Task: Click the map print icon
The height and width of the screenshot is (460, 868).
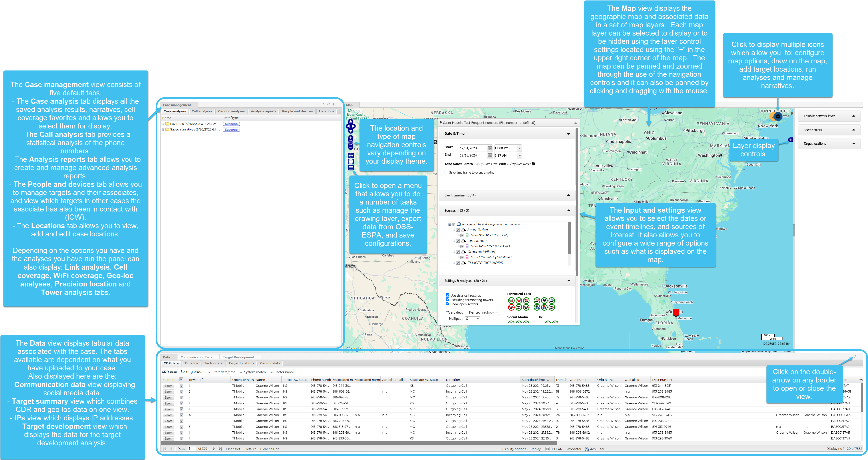Action: (x=350, y=161)
